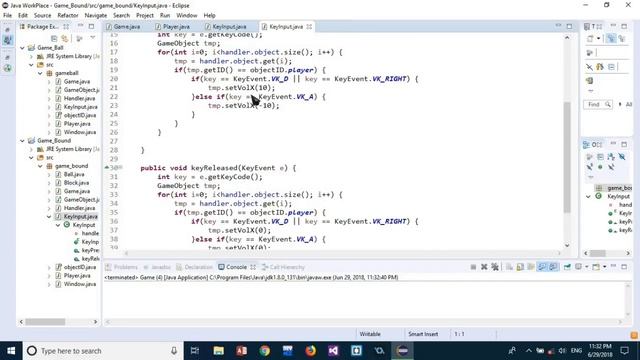Open Visual Studio from the taskbar

click(x=333, y=351)
